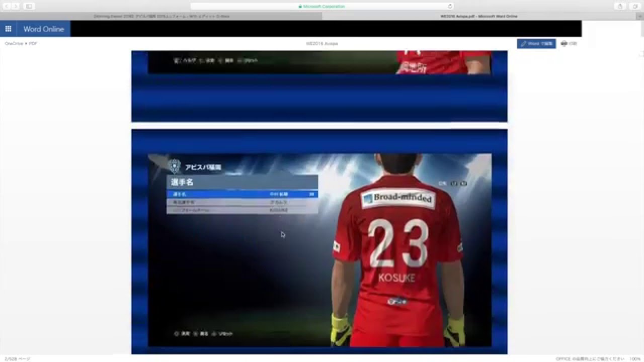Click the printer icon to print
Image resolution: width=644 pixels, height=362 pixels.
tap(564, 44)
